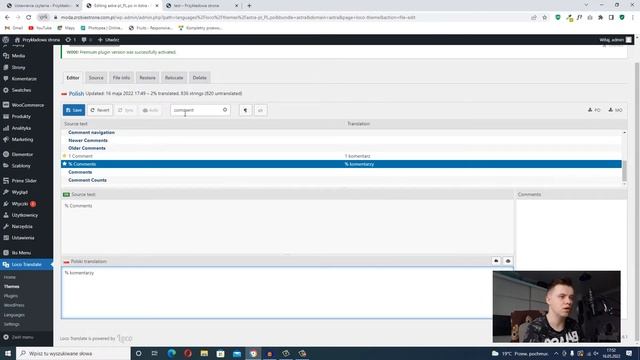Click the cloud suggest icon above translation
This screenshot has height=360, width=640.
(x=496, y=261)
